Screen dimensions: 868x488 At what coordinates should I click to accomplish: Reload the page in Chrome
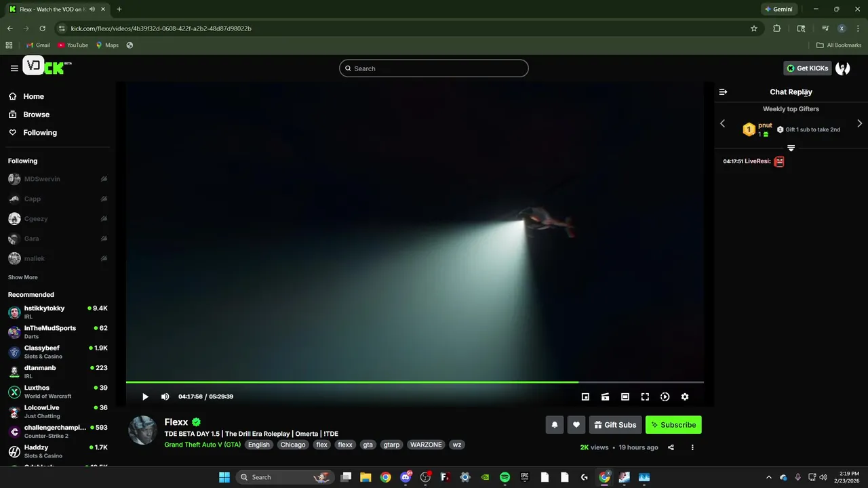tap(42, 28)
